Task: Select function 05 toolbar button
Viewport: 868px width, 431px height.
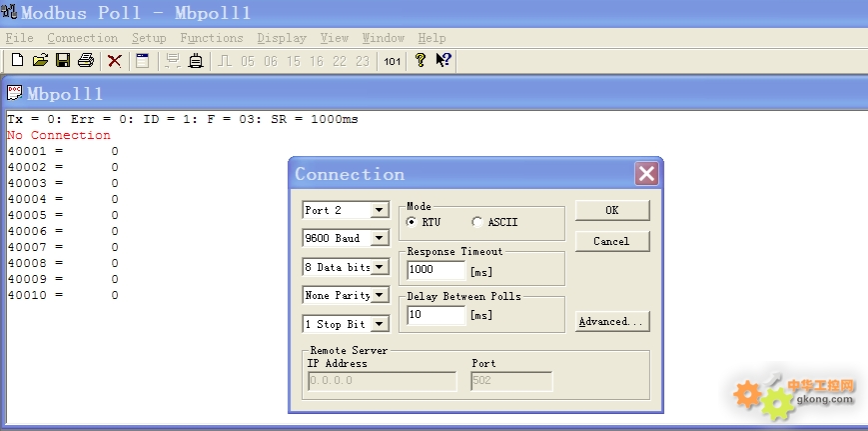Action: pos(248,61)
